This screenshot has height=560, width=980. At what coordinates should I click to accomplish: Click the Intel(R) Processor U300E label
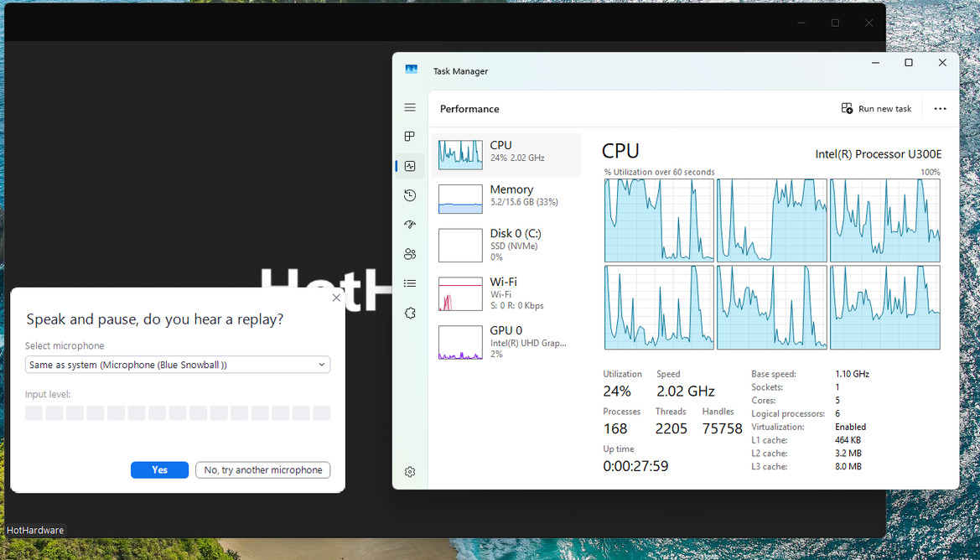pyautogui.click(x=878, y=154)
